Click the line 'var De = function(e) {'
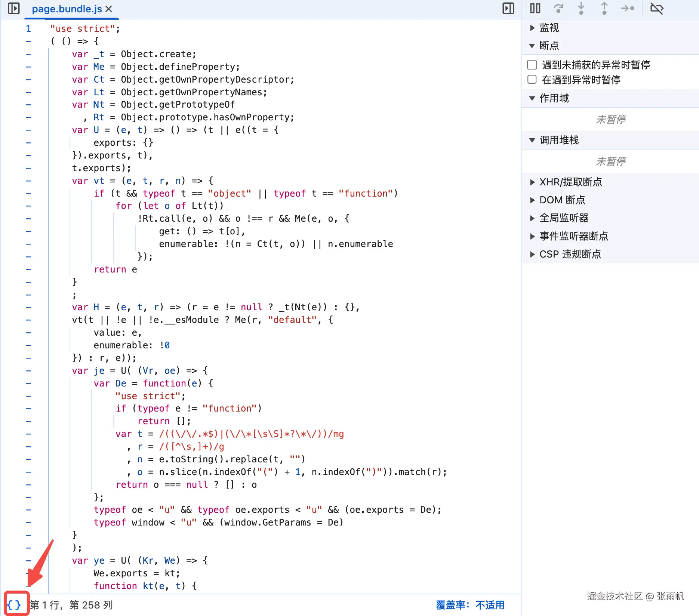Image resolution: width=699 pixels, height=616 pixels. (153, 384)
